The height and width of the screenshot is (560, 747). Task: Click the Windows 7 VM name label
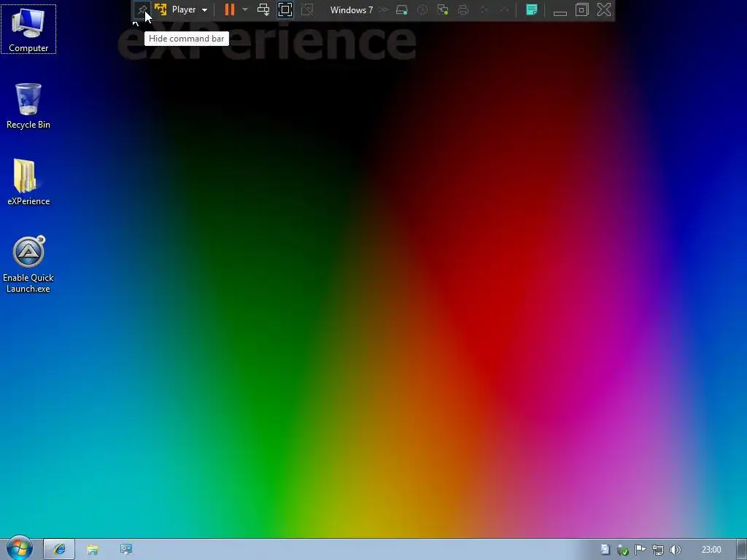[x=352, y=10]
